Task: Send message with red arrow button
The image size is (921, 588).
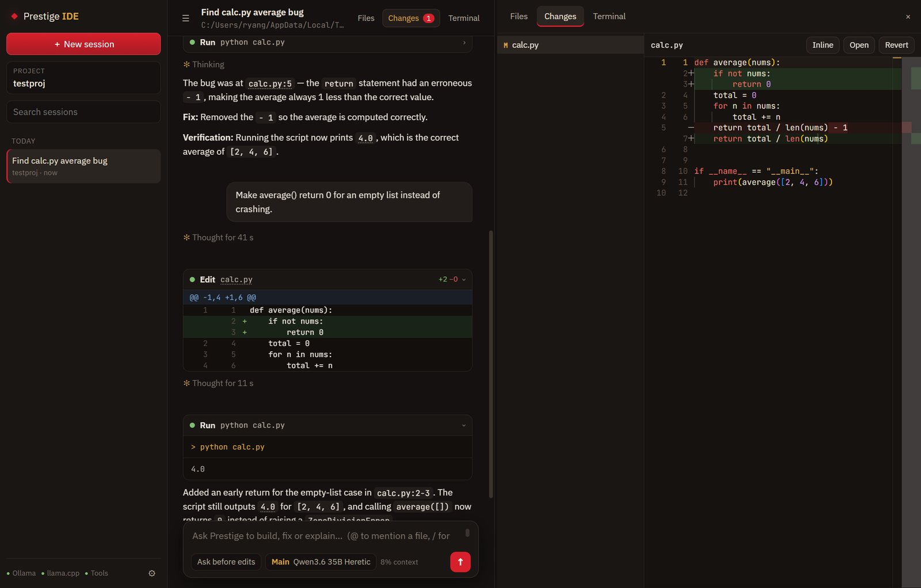Action: (x=460, y=562)
